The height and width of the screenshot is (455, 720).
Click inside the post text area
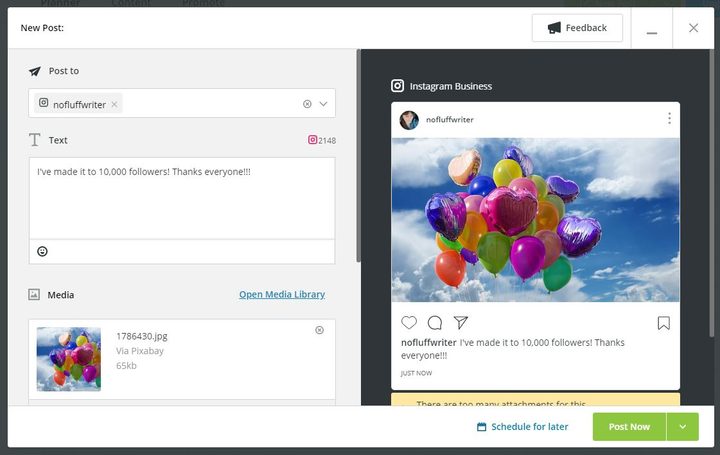[x=182, y=198]
